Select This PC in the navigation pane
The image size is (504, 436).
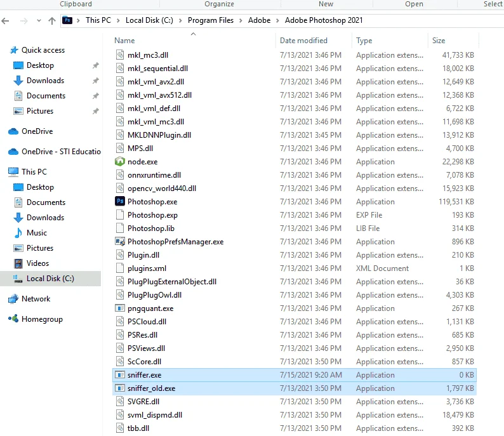pos(34,172)
